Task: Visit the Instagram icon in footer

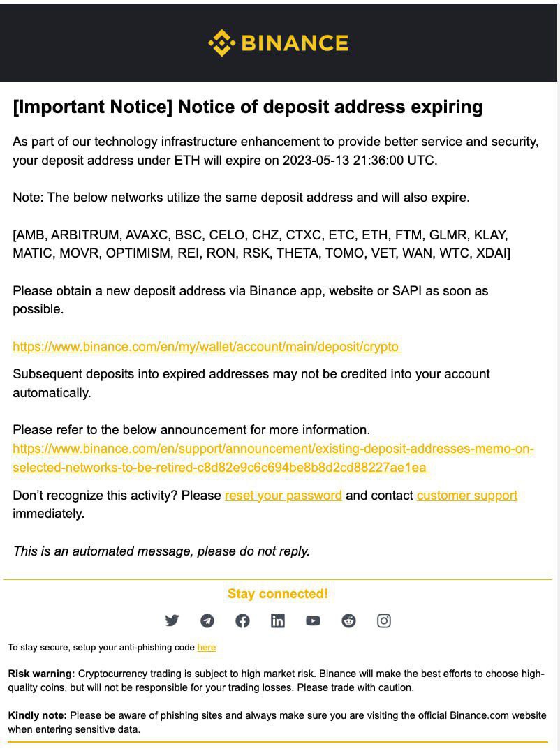Action: coord(384,620)
